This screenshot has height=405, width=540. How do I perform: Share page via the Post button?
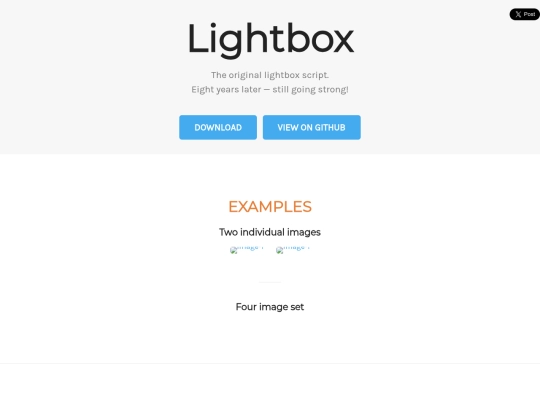(x=525, y=14)
